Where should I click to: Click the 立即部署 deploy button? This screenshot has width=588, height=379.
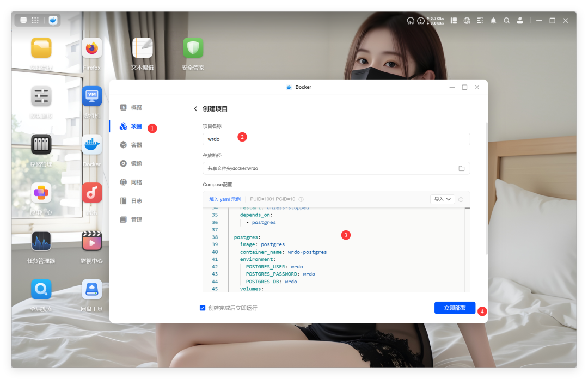(x=455, y=308)
